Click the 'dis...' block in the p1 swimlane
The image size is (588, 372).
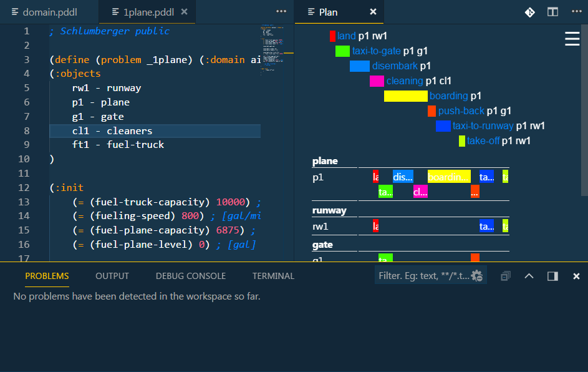tap(403, 177)
